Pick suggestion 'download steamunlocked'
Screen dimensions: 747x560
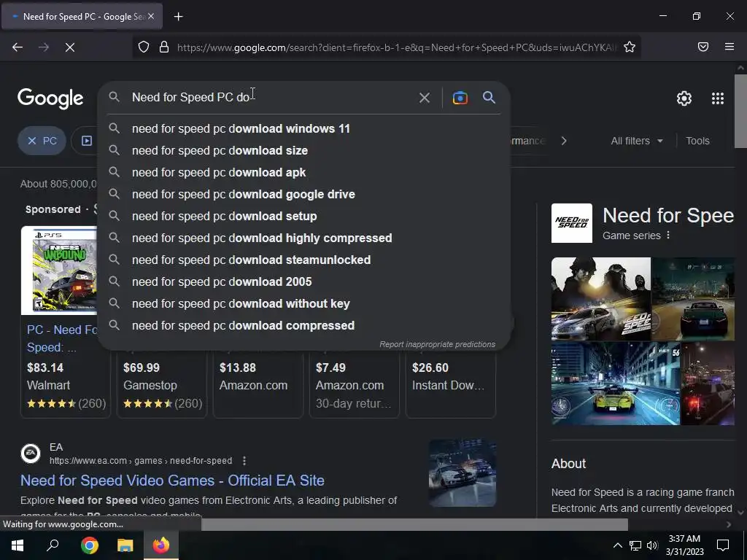(304, 260)
